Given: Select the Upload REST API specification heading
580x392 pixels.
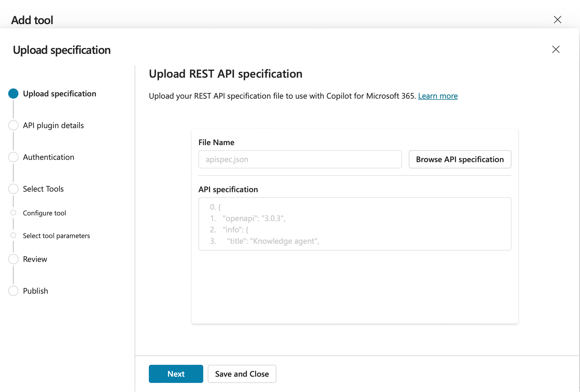Looking at the screenshot, I should click(225, 74).
